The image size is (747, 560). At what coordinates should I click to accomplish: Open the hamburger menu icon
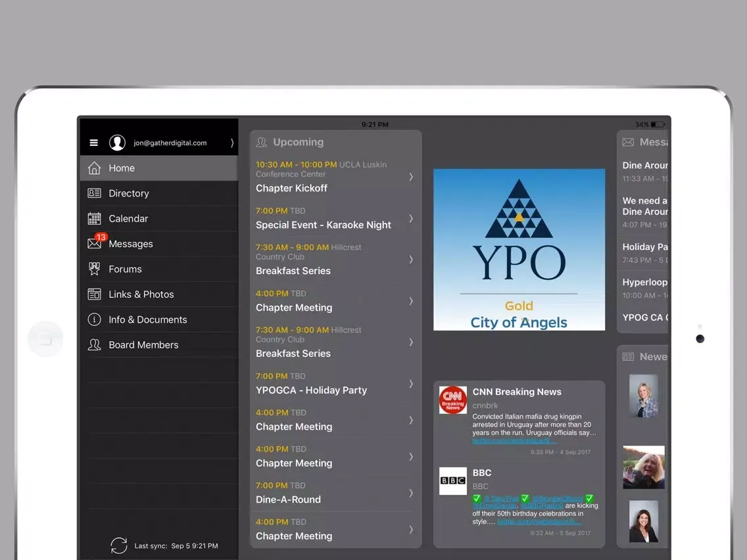point(93,143)
